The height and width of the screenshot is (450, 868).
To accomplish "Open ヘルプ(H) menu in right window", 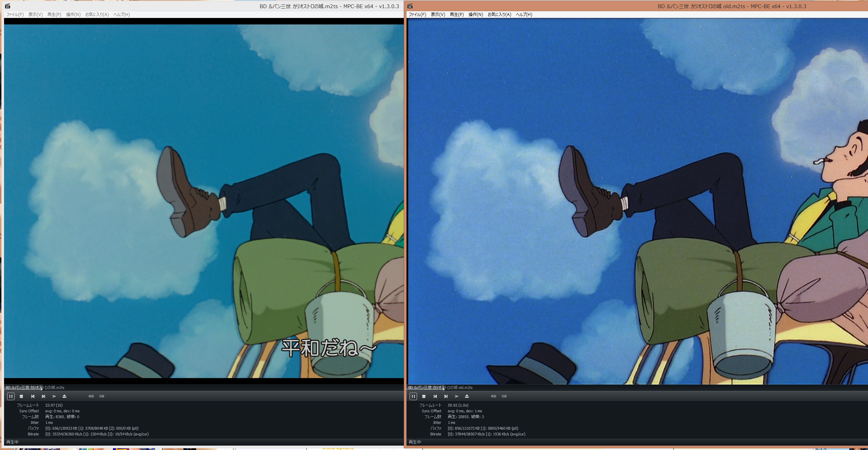I will pyautogui.click(x=524, y=14).
